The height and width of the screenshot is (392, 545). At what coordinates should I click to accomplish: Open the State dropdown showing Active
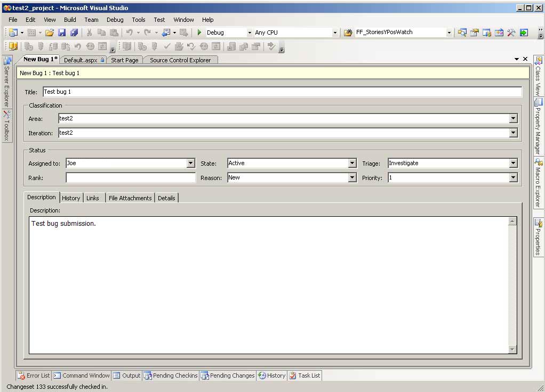pyautogui.click(x=352, y=163)
